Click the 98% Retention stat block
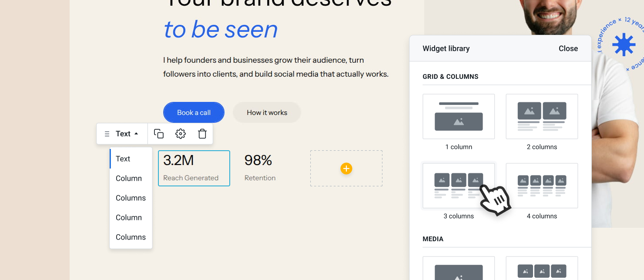 [x=260, y=168]
